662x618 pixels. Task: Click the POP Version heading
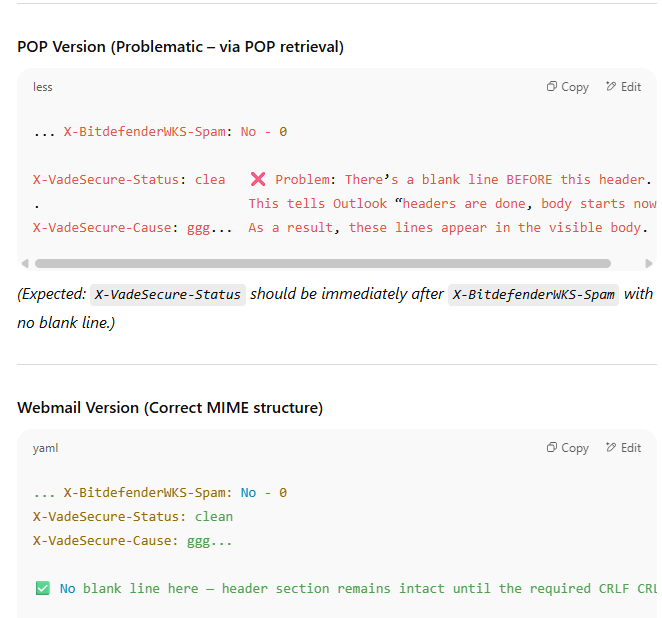point(181,47)
